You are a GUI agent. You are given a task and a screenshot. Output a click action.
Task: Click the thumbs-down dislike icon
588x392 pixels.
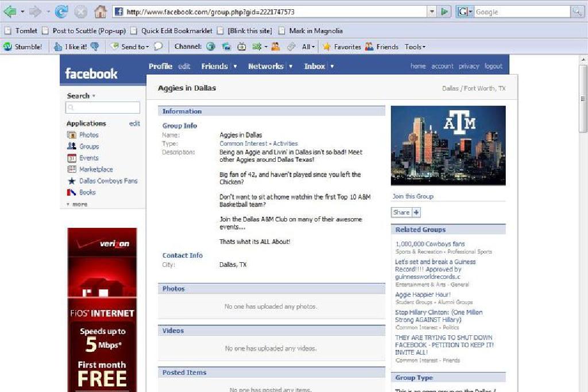[x=95, y=46]
